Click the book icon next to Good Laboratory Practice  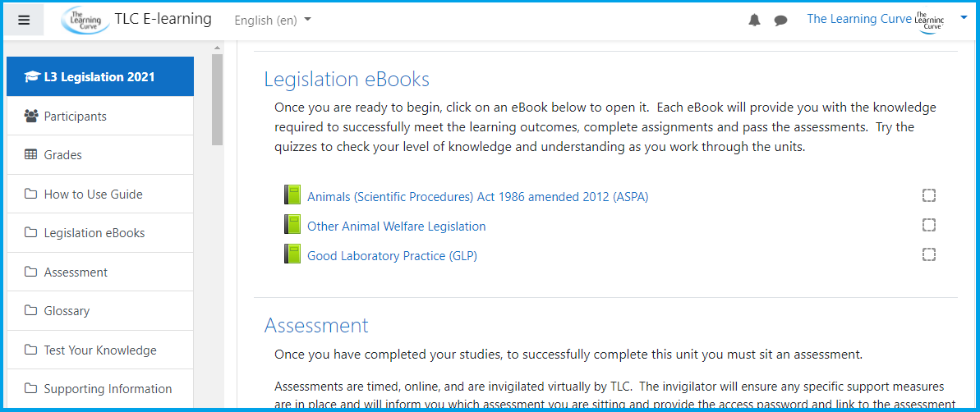point(292,254)
